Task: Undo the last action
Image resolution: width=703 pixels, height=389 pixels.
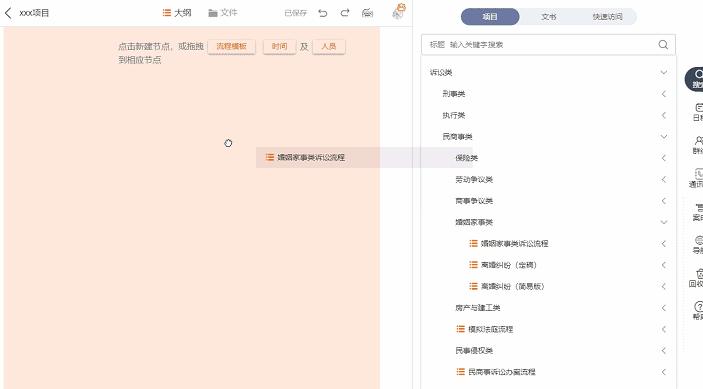Action: pyautogui.click(x=323, y=13)
